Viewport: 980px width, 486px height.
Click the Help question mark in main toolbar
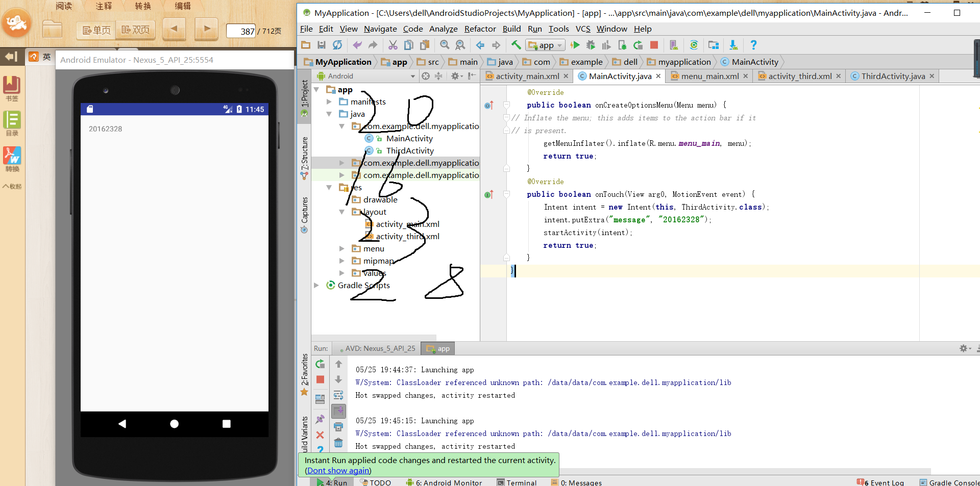pos(753,45)
